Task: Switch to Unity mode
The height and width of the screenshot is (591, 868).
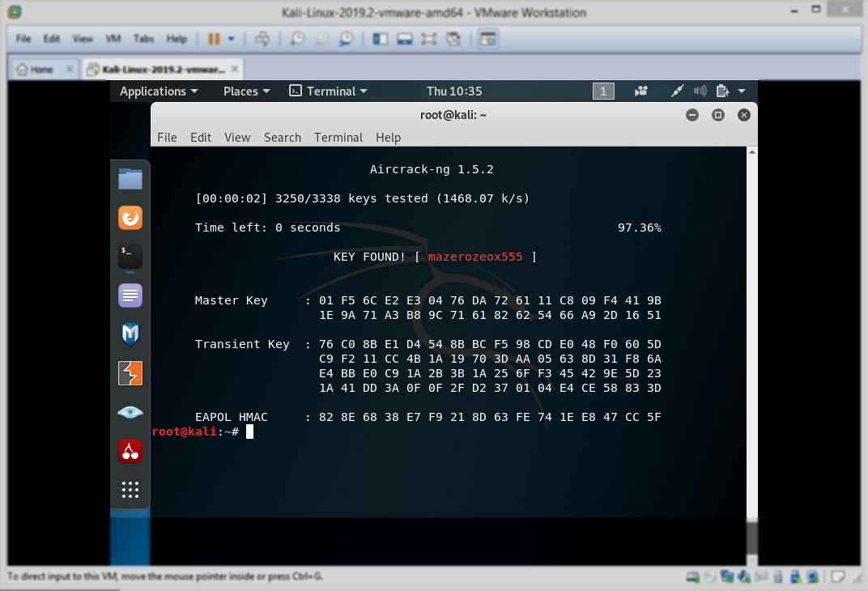Action: 453,39
